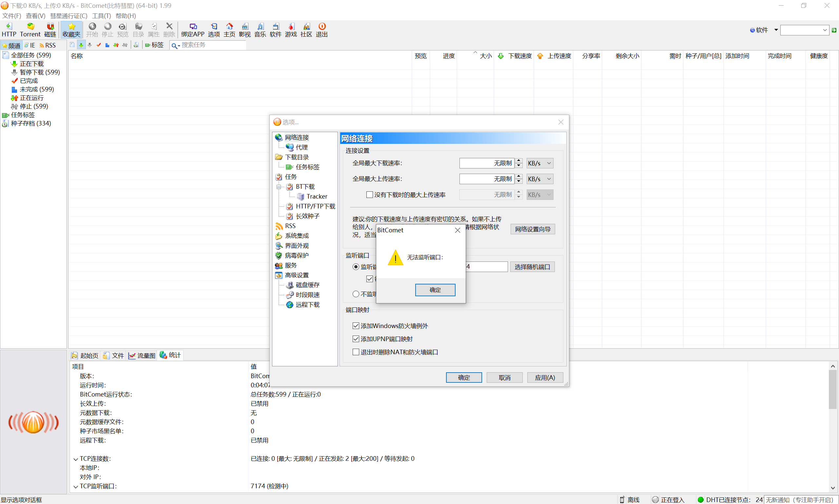This screenshot has height=504, width=839.
Task: Open 病毒保护 settings in options tree
Action: [x=297, y=255]
